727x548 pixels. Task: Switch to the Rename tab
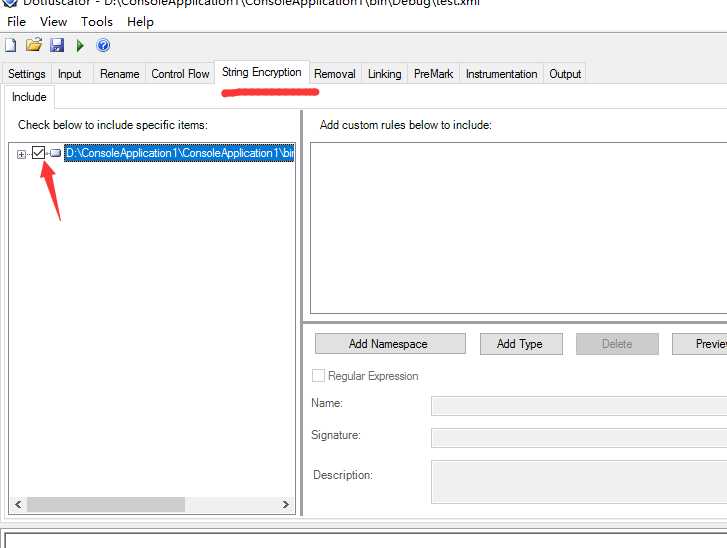click(x=119, y=74)
